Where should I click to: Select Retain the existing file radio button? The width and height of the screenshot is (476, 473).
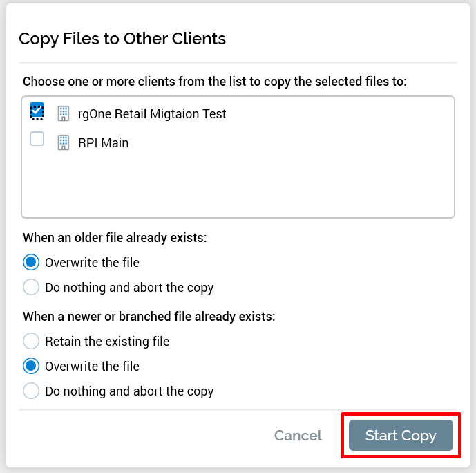pyautogui.click(x=31, y=341)
